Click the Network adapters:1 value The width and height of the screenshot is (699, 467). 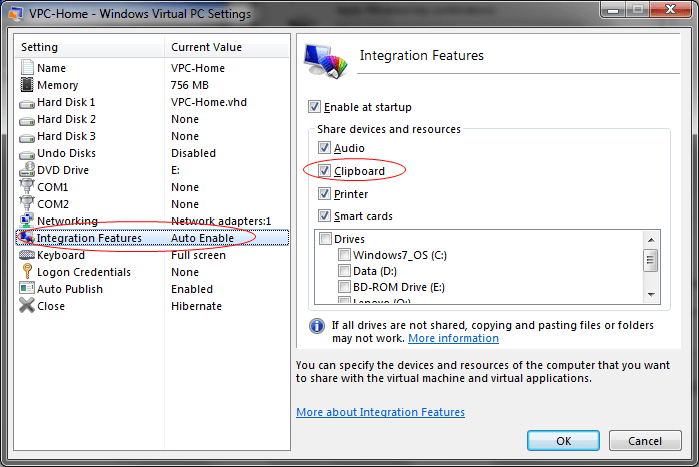[x=221, y=221]
